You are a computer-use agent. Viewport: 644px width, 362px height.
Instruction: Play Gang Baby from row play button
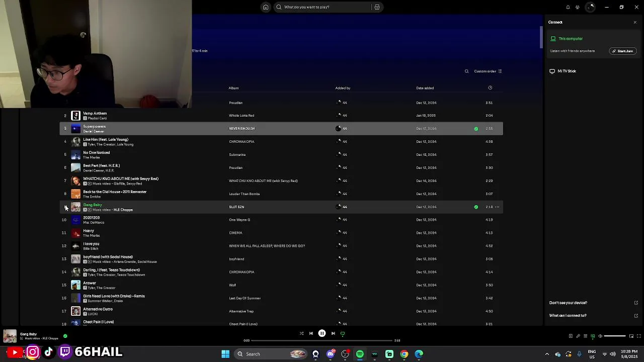(x=65, y=207)
